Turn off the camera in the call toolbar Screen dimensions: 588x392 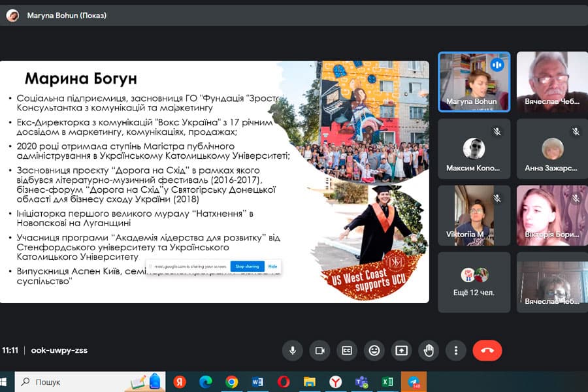point(320,350)
